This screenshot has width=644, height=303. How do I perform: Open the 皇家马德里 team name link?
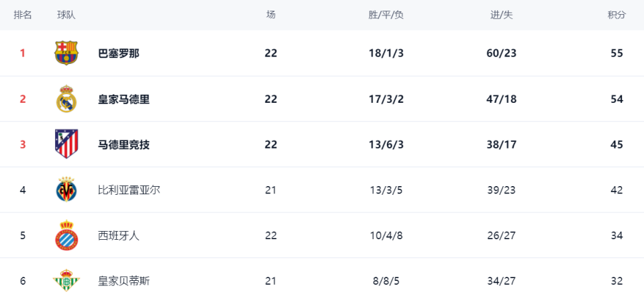123,99
